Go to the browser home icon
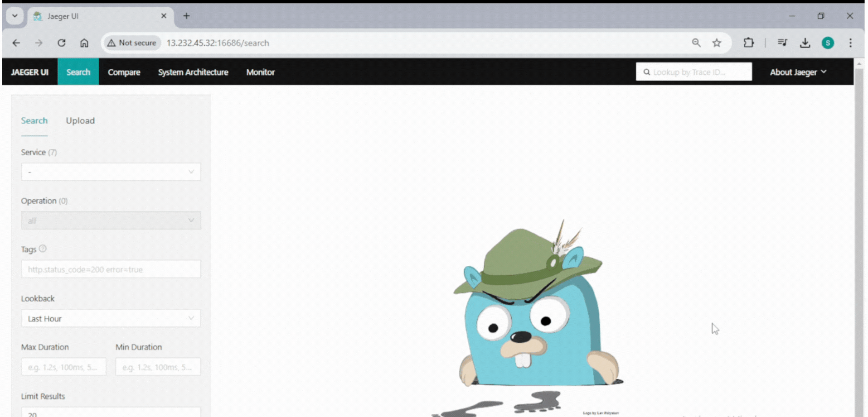The width and height of the screenshot is (868, 417). coord(84,43)
